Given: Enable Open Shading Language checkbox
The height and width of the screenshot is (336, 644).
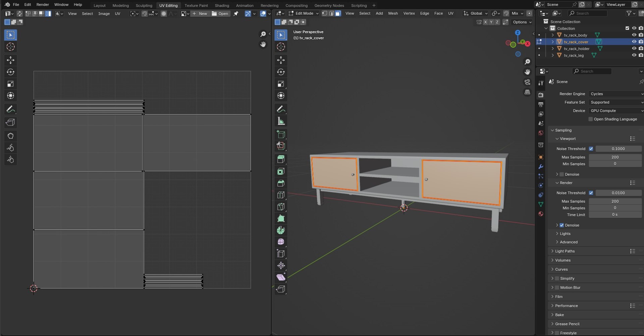Looking at the screenshot, I should click(x=591, y=119).
